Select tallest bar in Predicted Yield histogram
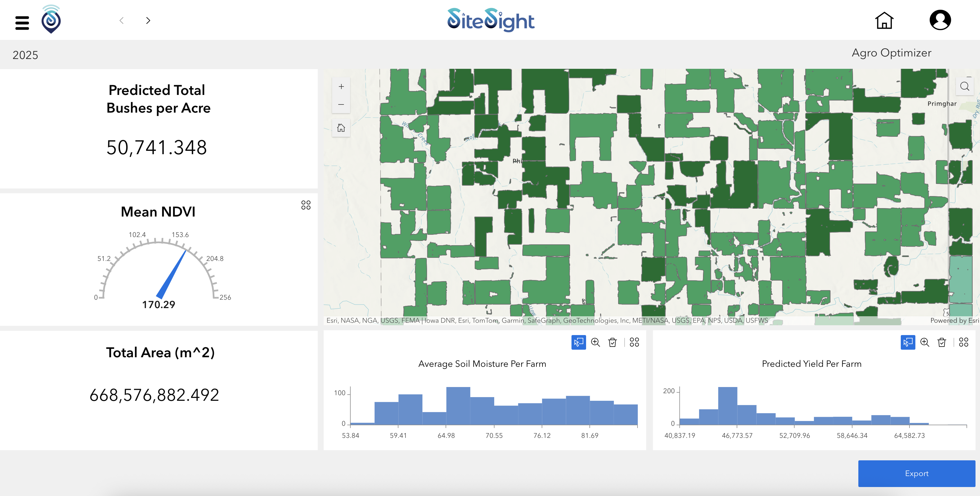The image size is (980, 496). pyautogui.click(x=727, y=406)
